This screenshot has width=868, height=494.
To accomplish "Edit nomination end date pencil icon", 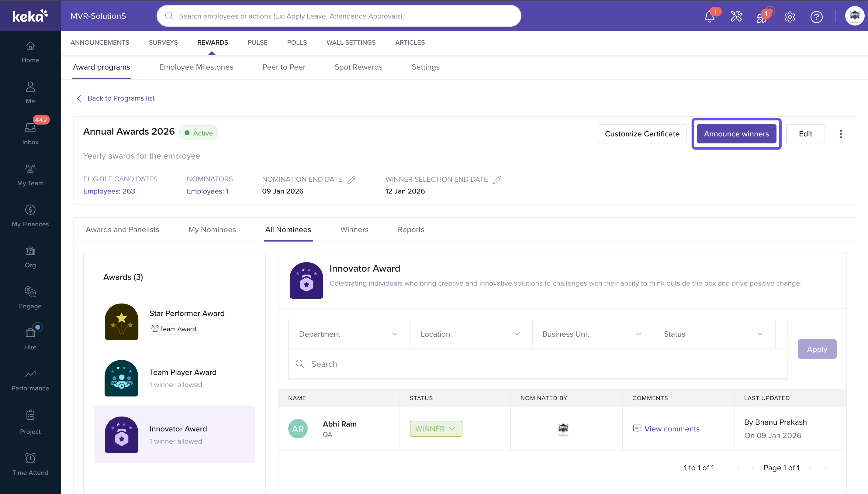I will click(x=351, y=180).
